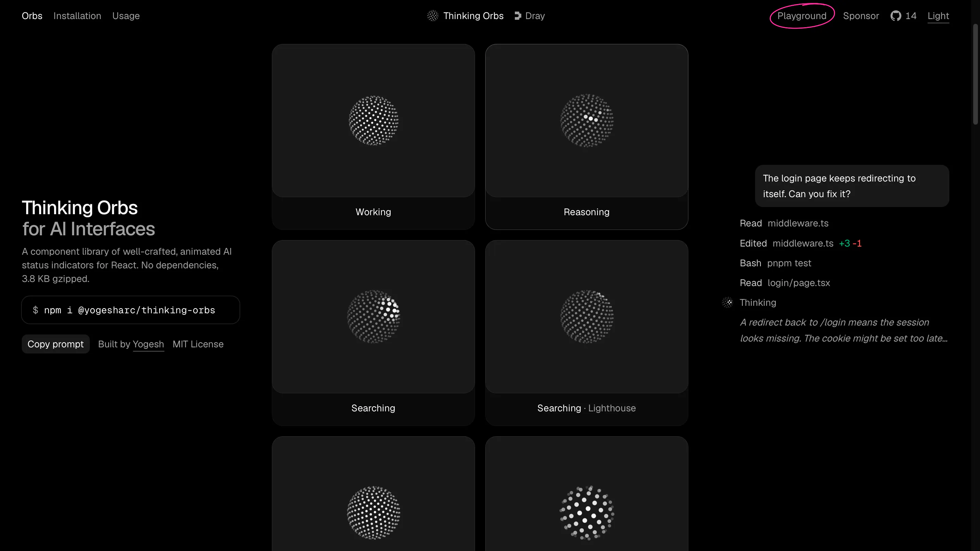This screenshot has width=980, height=551.
Task: Open the Sponsor link
Action: 861,16
